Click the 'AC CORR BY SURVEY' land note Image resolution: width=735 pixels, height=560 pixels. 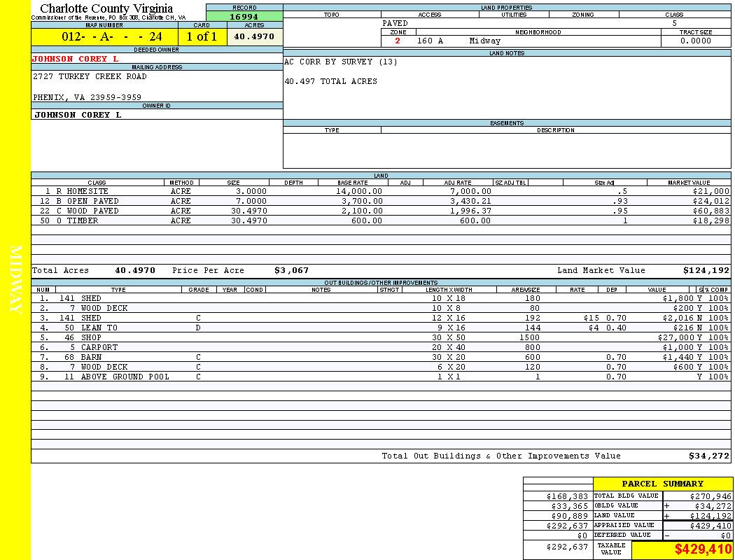341,62
